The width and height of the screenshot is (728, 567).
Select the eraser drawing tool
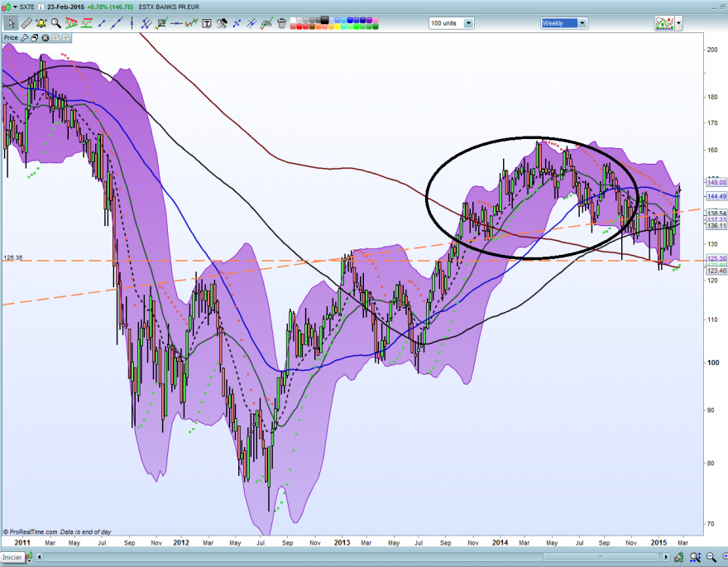[24, 23]
